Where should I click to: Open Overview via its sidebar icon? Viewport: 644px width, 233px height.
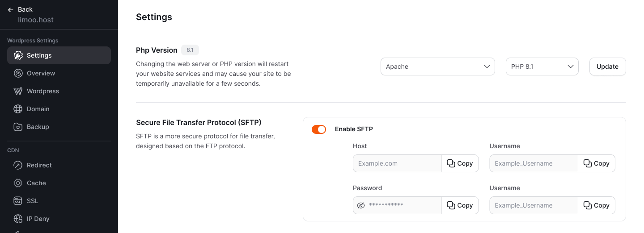18,73
